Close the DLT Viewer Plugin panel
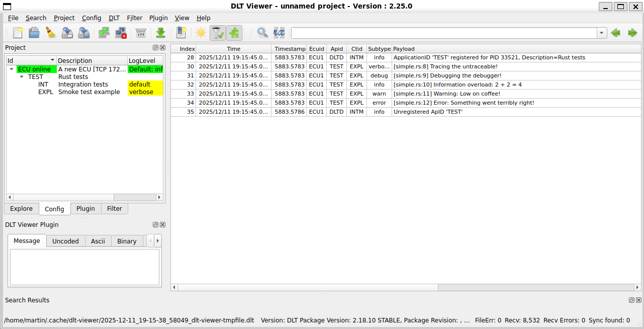Image resolution: width=644 pixels, height=329 pixels. coord(162,225)
